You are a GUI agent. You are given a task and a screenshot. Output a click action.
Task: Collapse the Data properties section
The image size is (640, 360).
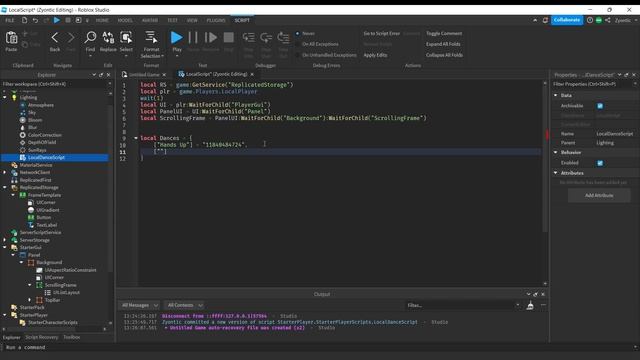556,95
